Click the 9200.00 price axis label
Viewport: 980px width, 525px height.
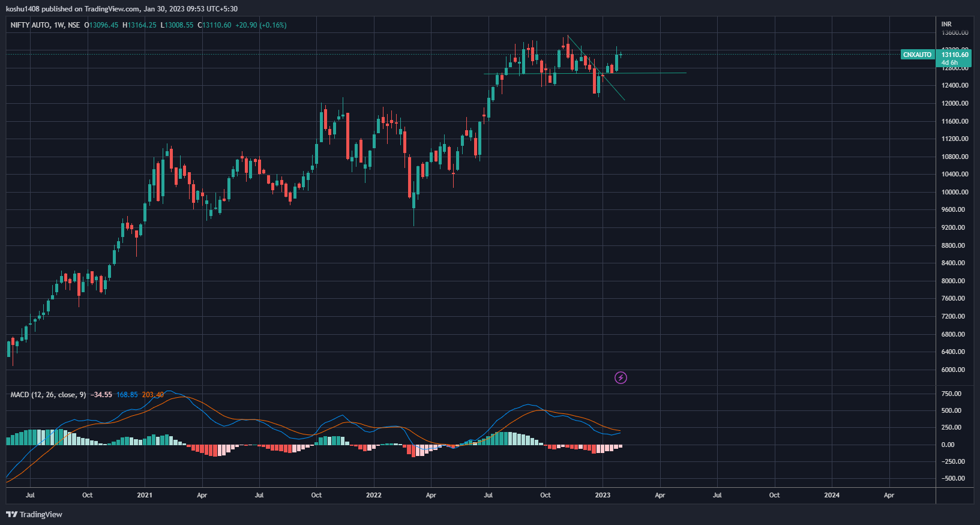(954, 227)
